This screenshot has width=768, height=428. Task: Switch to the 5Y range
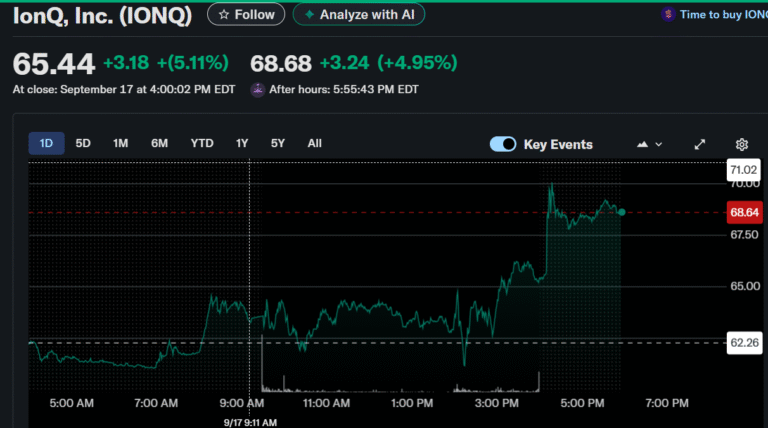[277, 143]
